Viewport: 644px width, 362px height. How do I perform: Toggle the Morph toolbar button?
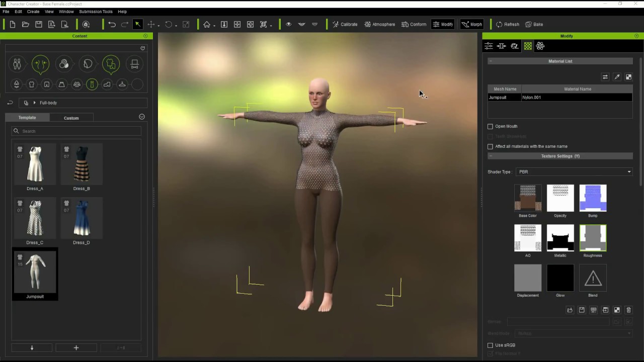[x=472, y=24]
